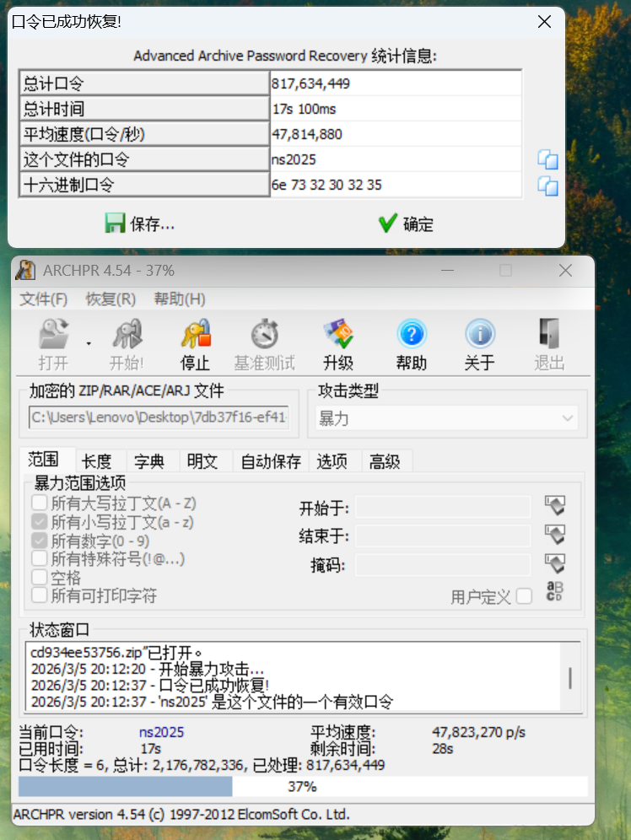This screenshot has height=840, width=631.
Task: Stop the attack with 停止
Action: 195,344
